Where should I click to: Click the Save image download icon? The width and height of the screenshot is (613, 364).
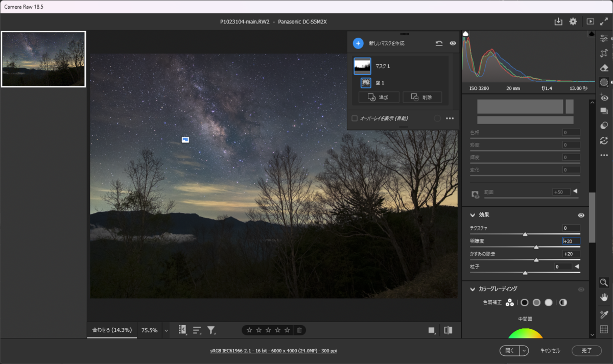(558, 21)
